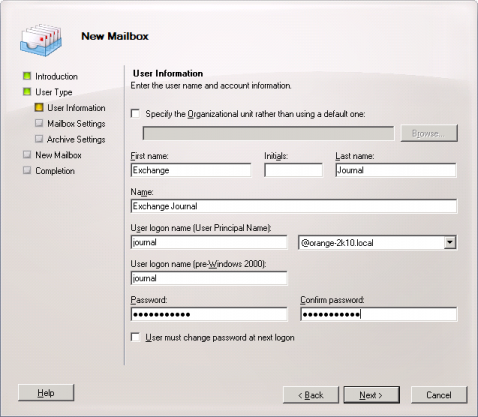Screen dimensions: 478x417
Task: Click the grayed Organizational unit path field
Action: pos(268,133)
